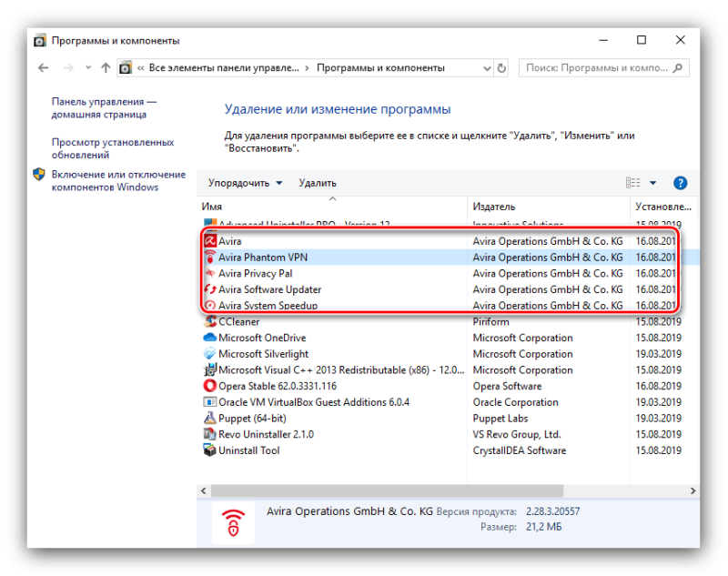
Task: Click the search magnifier icon
Action: (x=678, y=68)
